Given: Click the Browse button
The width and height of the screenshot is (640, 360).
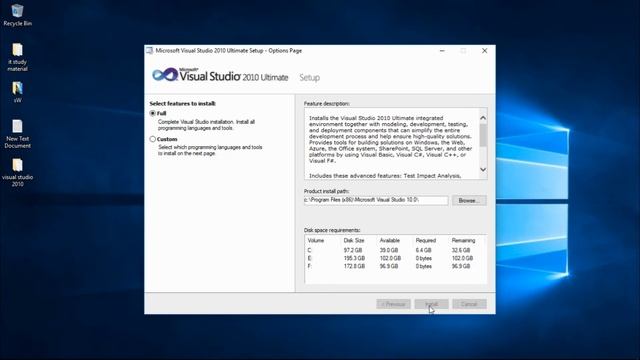Looking at the screenshot, I should click(469, 200).
